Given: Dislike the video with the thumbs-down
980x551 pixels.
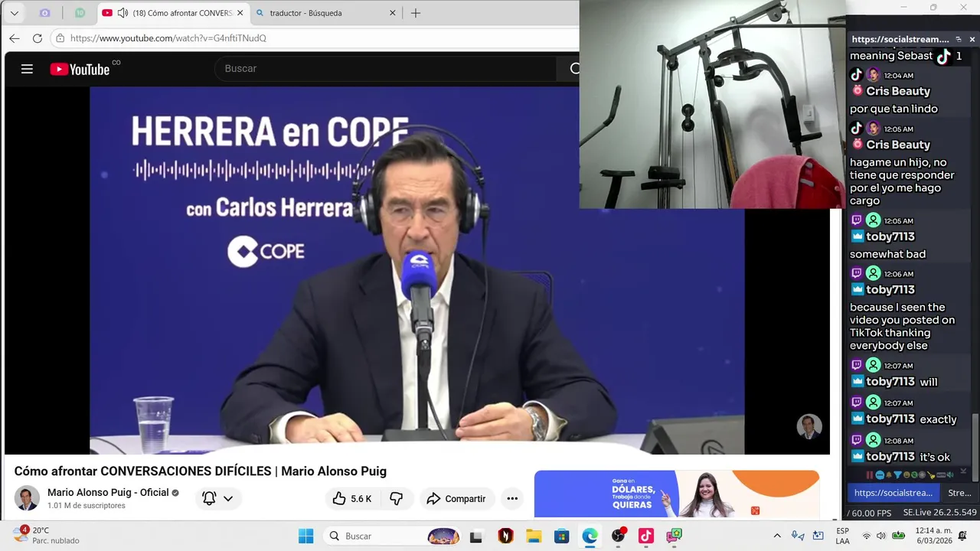Looking at the screenshot, I should [397, 498].
